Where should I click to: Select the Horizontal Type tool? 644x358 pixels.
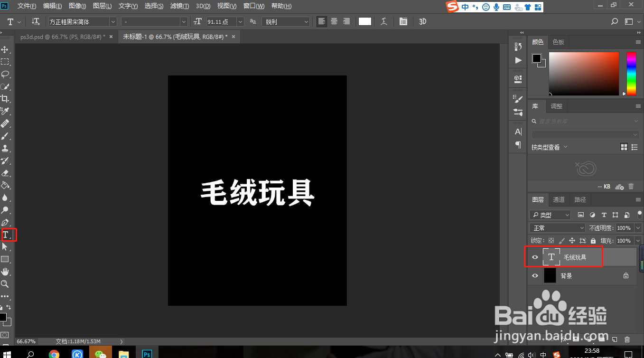pyautogui.click(x=7, y=234)
